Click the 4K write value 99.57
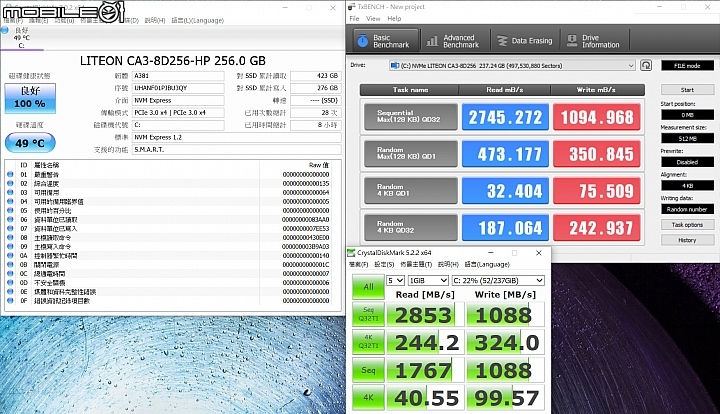720x414 pixels. 506,398
